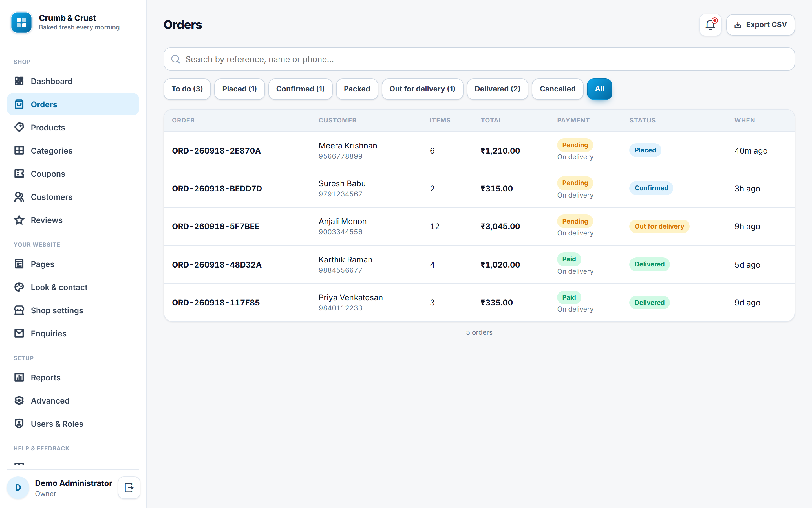This screenshot has height=508, width=812.
Task: Click the search magnifier icon
Action: point(175,59)
